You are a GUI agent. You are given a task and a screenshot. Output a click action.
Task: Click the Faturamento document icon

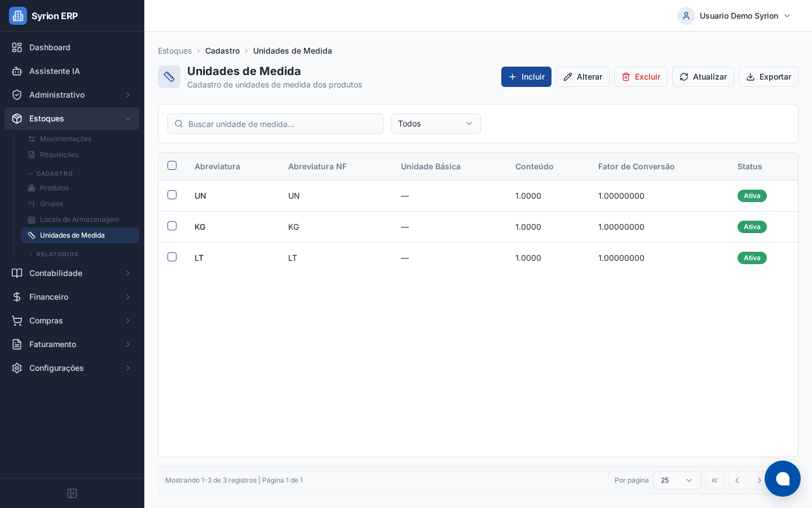point(17,344)
